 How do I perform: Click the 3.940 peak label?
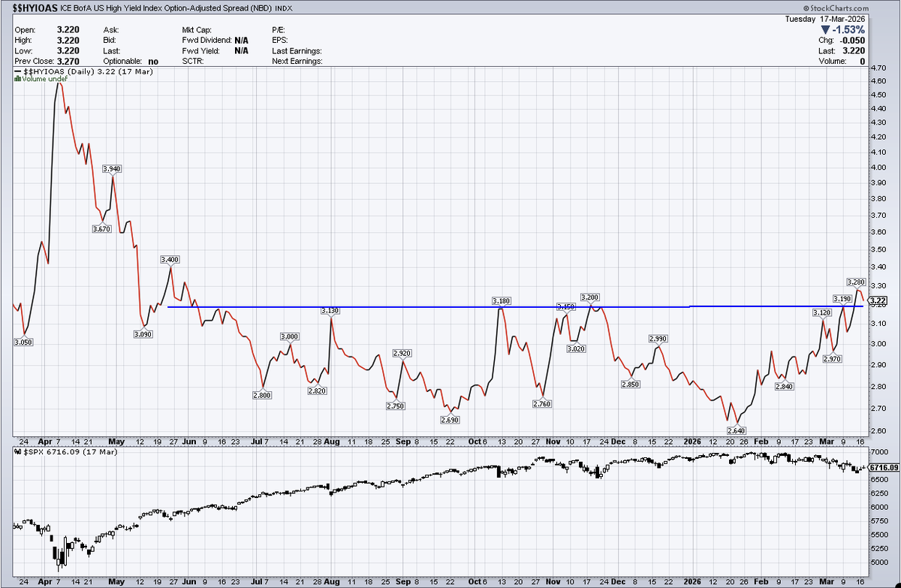coord(111,169)
